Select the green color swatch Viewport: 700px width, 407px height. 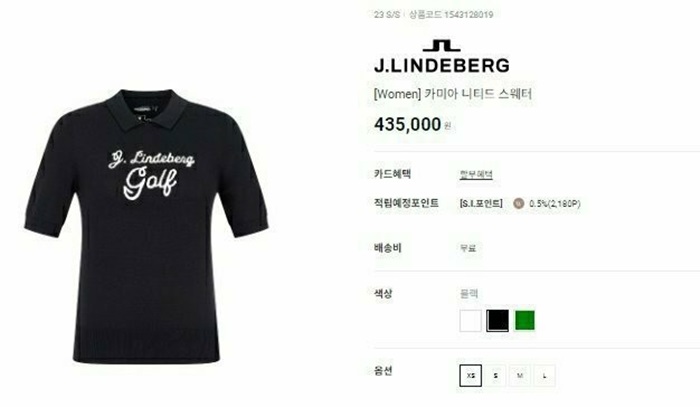(525, 320)
